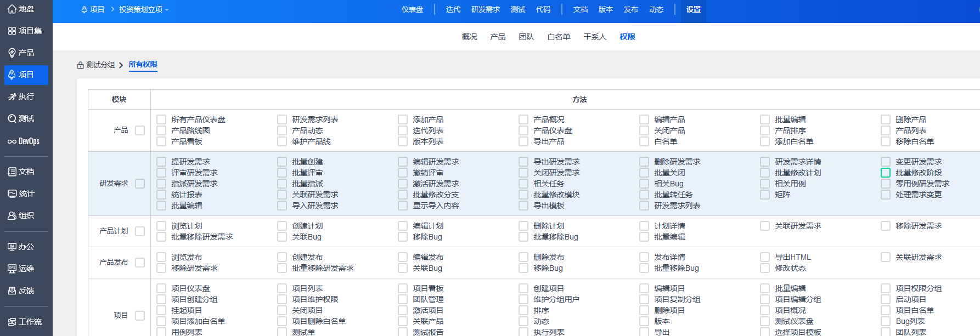
Task: Check the 所有产品仪表盘 permission checkbox
Action: point(161,119)
